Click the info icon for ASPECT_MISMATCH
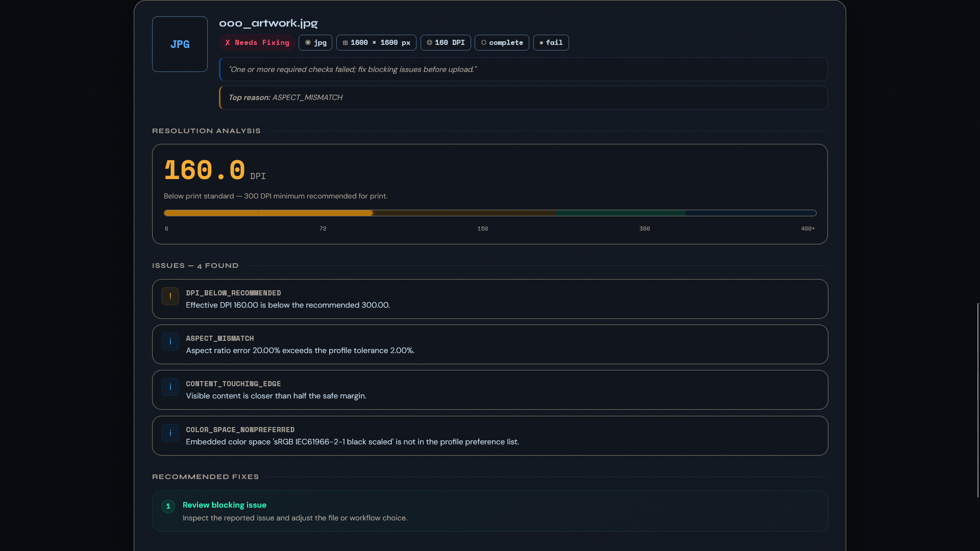 tap(170, 341)
